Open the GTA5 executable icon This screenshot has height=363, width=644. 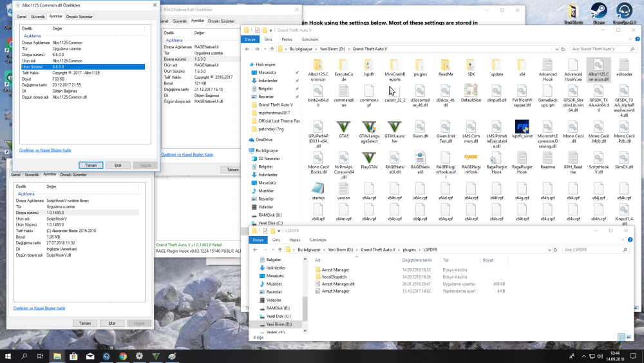pos(344,130)
